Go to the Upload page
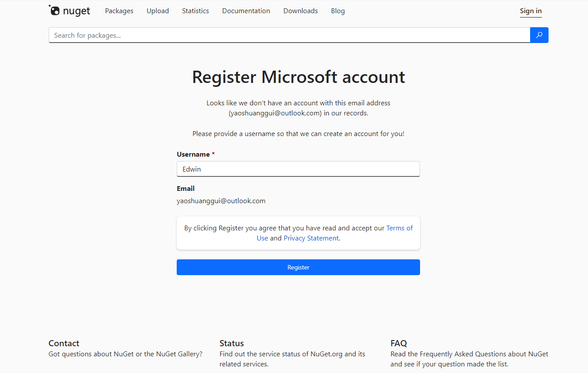This screenshot has width=588, height=373. [x=157, y=11]
